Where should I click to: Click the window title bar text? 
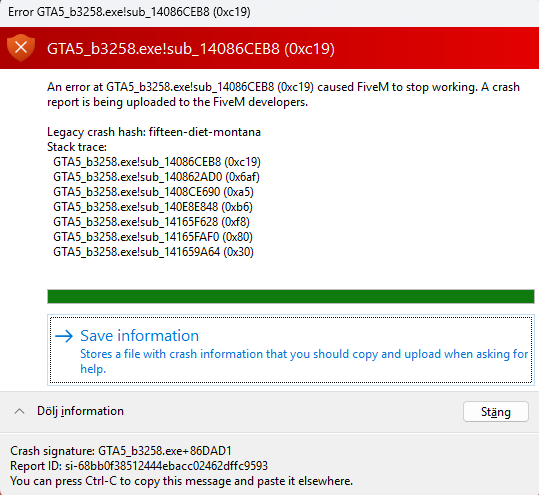(129, 12)
